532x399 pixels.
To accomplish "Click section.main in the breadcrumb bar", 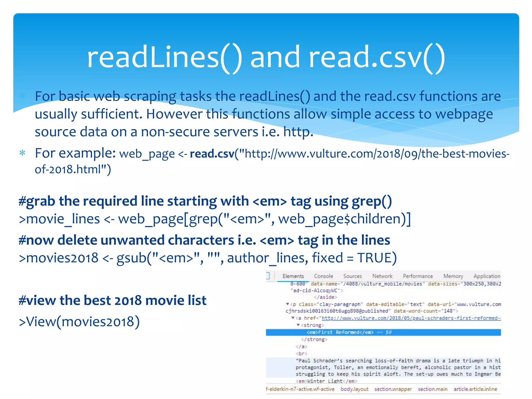I will pos(433,389).
